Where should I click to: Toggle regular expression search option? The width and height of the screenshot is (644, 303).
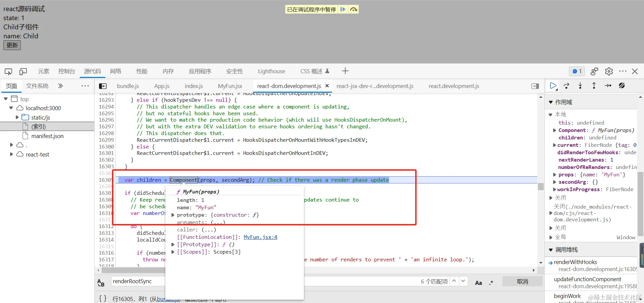pyautogui.click(x=491, y=283)
